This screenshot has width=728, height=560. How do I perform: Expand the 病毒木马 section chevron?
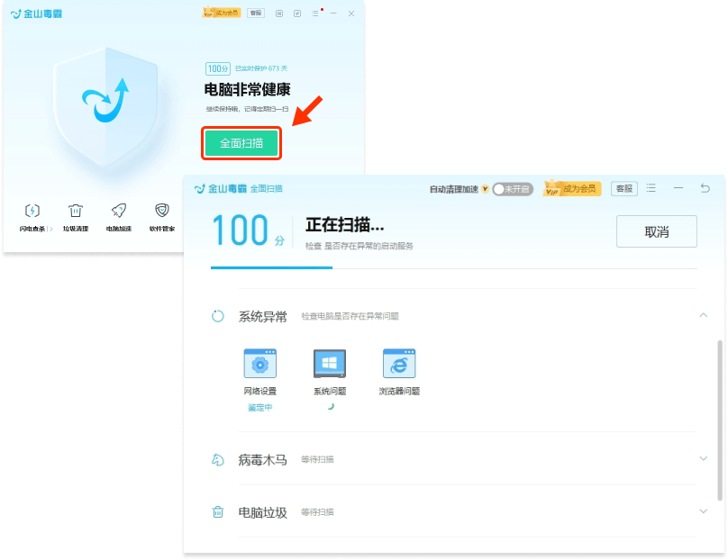[x=704, y=459]
